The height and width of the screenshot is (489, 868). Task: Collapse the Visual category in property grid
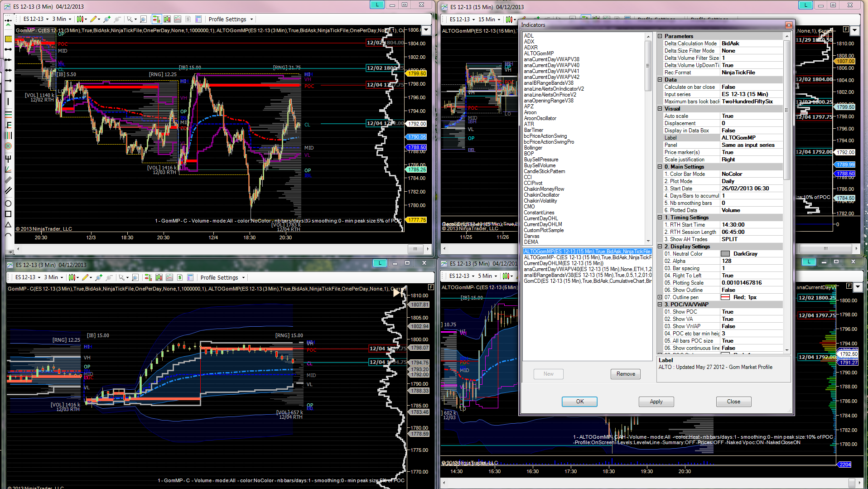click(x=660, y=109)
